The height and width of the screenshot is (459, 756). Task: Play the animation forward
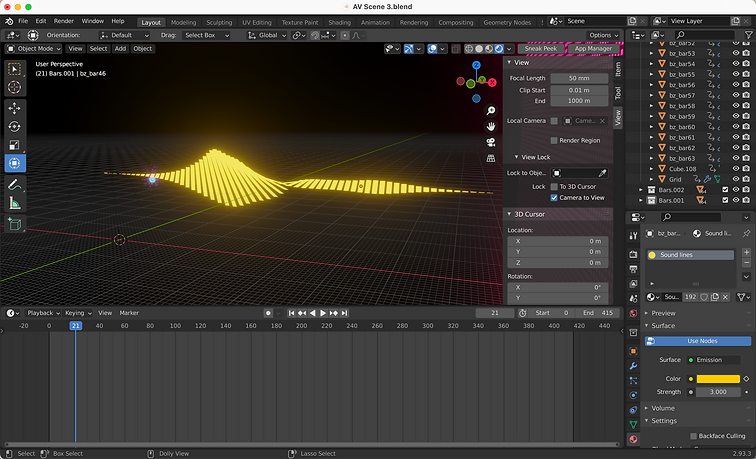(x=323, y=313)
